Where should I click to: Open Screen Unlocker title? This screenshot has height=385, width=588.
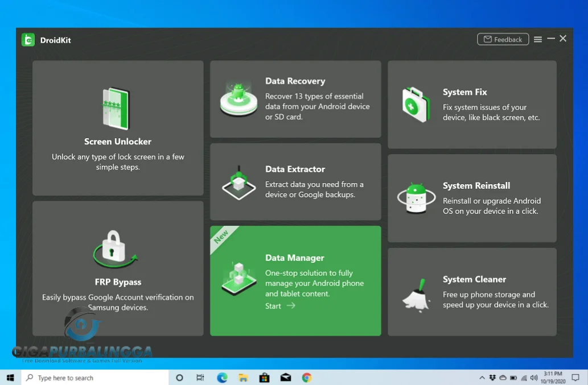(118, 142)
